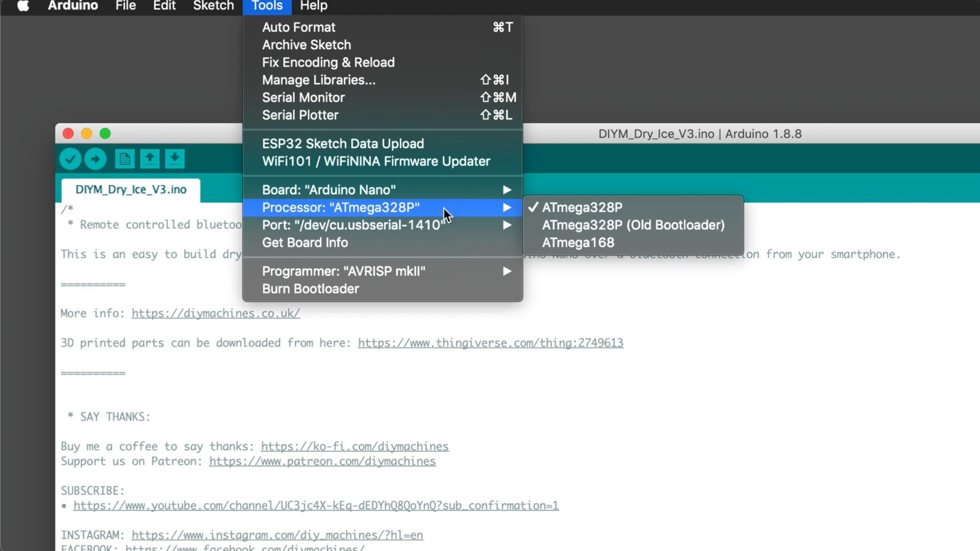Open the thingiverse thing:2749613 link
Image resolution: width=980 pixels, height=551 pixels.
click(x=490, y=343)
